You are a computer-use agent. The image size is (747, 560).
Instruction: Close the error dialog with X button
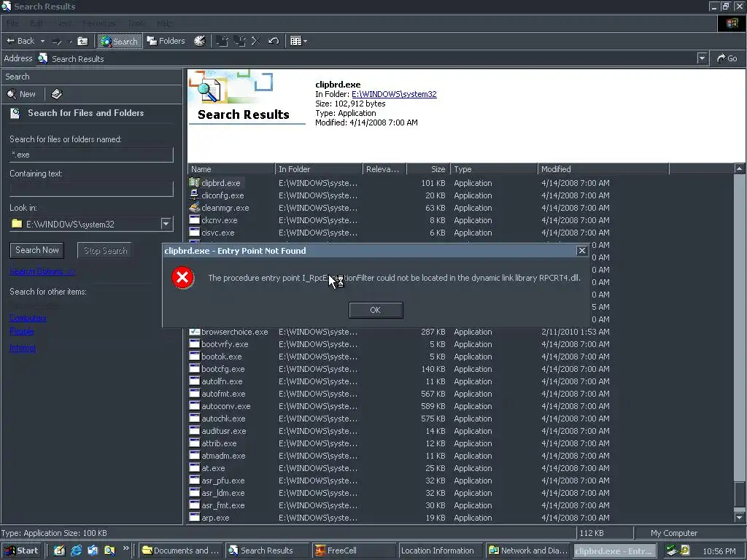pos(581,251)
